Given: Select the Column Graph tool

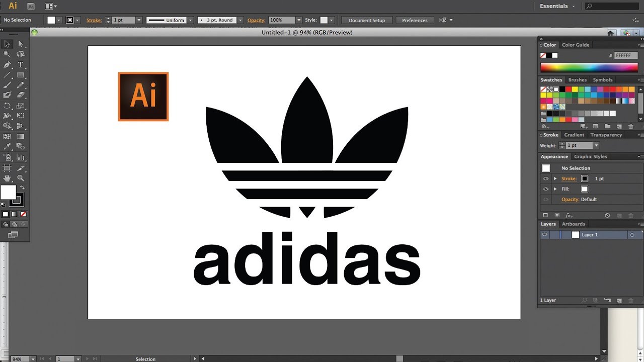Looking at the screenshot, I should tap(21, 157).
